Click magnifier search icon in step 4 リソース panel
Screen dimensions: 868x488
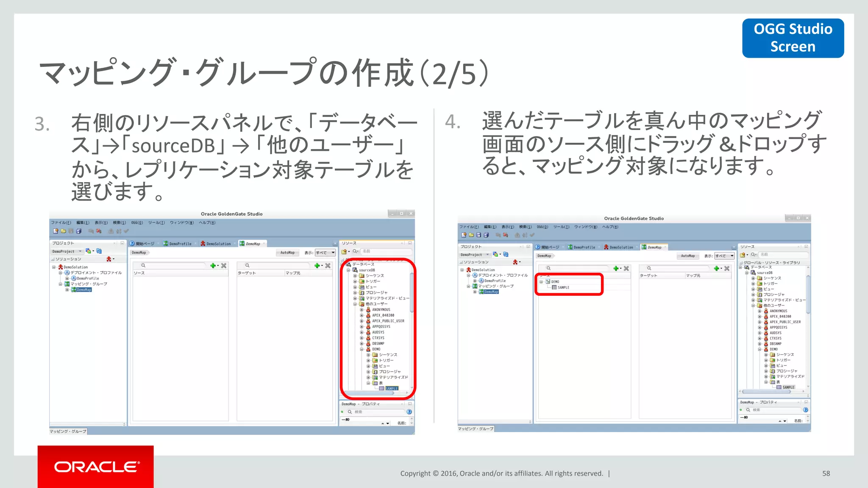pos(753,255)
